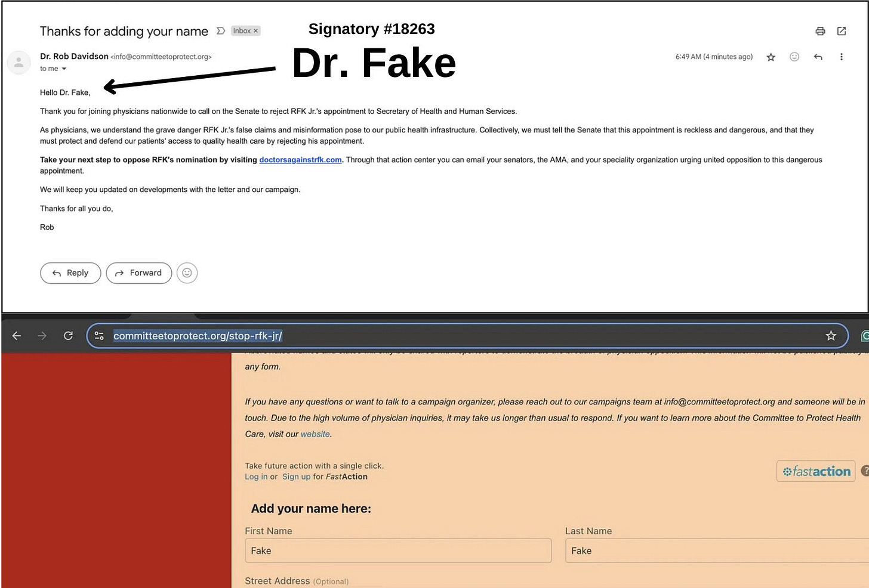Open the 'website' link in the paragraph

[x=315, y=434]
